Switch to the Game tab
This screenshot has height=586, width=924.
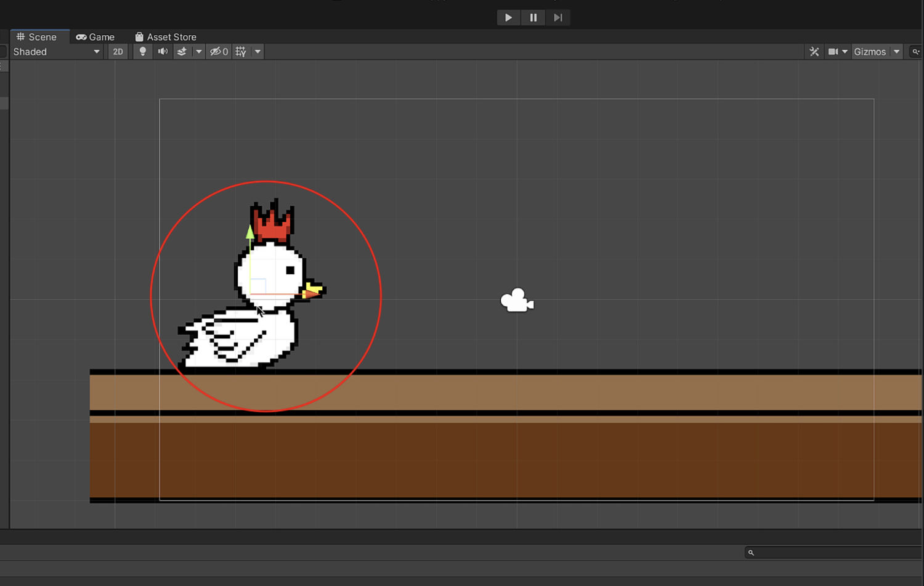click(x=95, y=37)
